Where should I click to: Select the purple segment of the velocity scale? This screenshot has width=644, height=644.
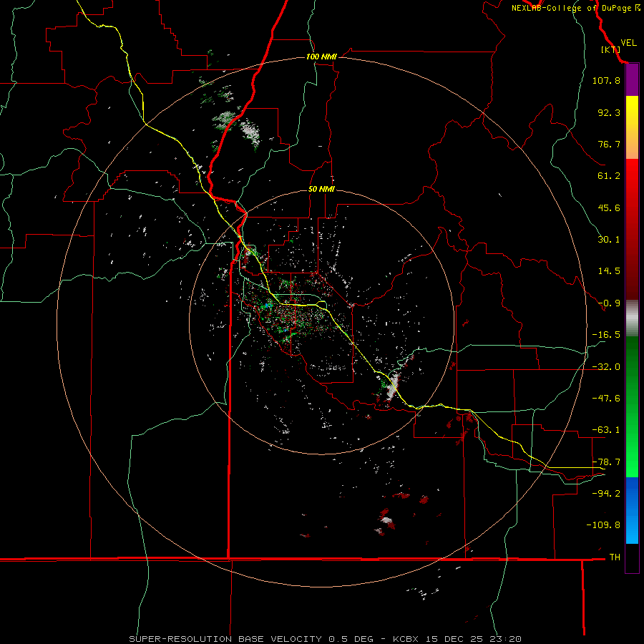(x=632, y=80)
